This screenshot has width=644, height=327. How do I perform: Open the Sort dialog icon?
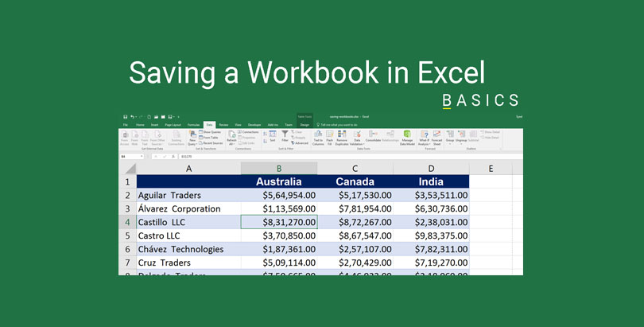[272, 134]
